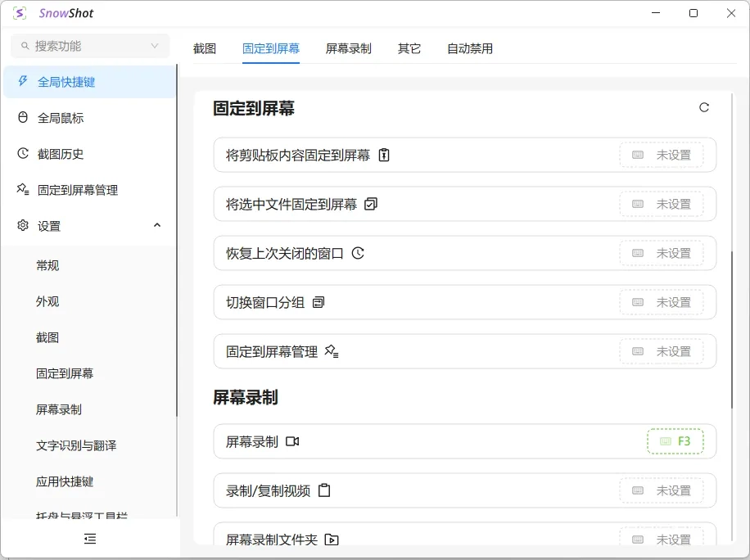Switch to the 屏幕录制 tab

pos(348,48)
